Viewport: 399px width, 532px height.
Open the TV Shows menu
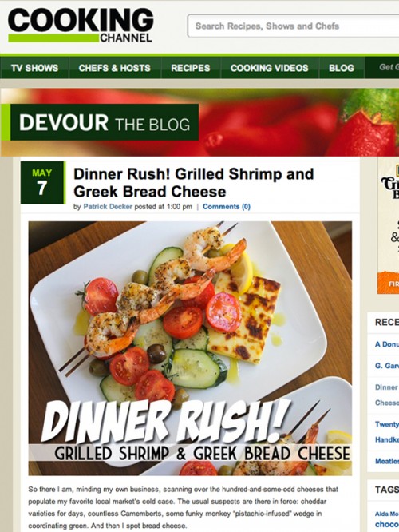click(x=34, y=68)
